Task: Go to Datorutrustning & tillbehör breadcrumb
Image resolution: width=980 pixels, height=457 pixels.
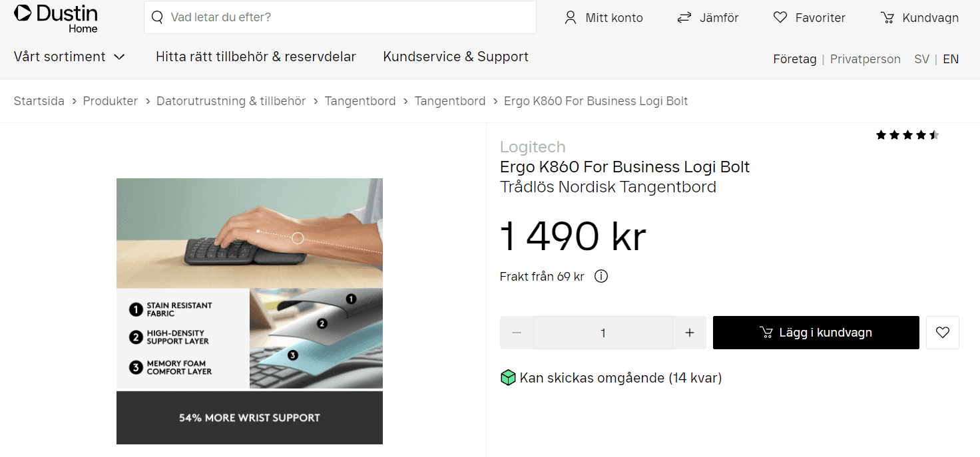Action: click(231, 101)
